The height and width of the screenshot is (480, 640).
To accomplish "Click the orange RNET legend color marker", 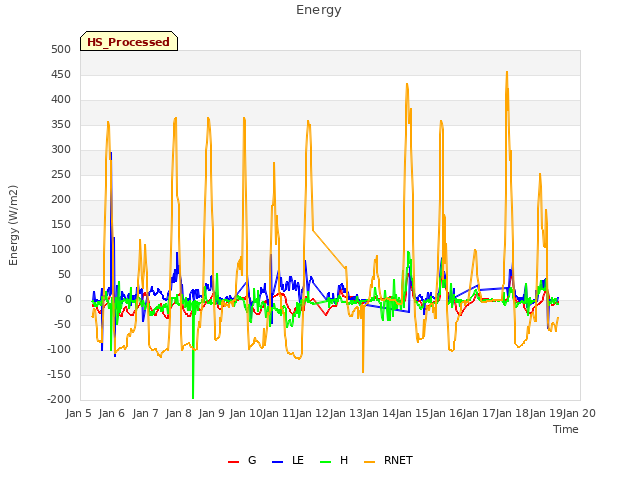I will coord(369,462).
